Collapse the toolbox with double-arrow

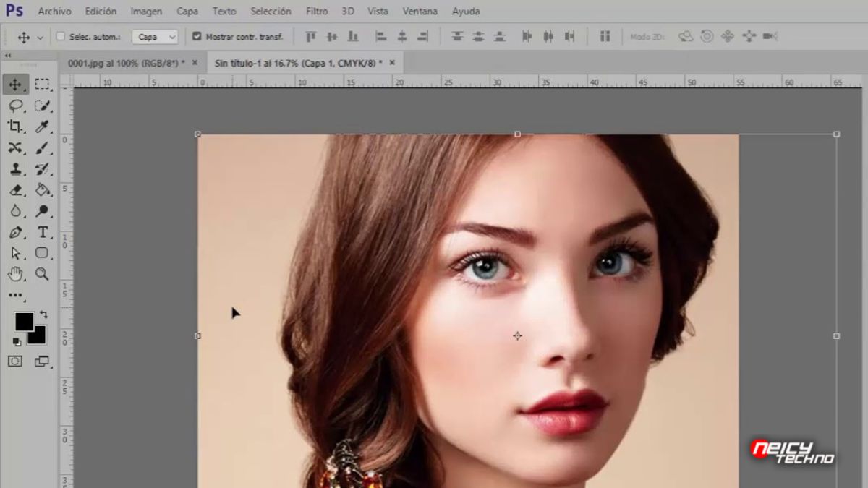click(x=8, y=56)
